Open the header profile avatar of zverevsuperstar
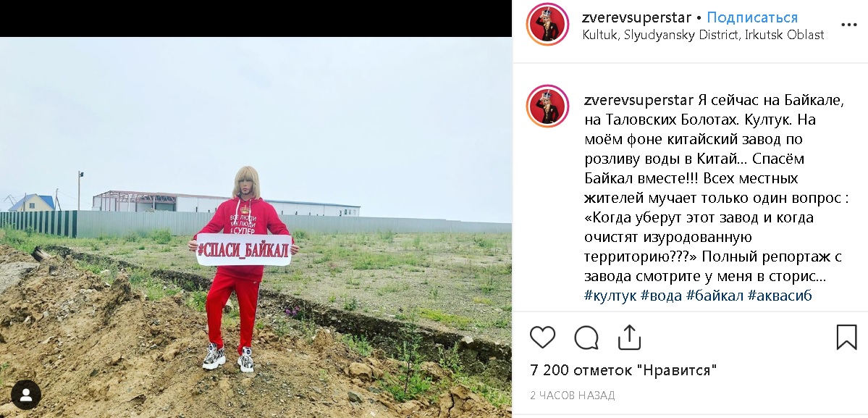 [547, 25]
